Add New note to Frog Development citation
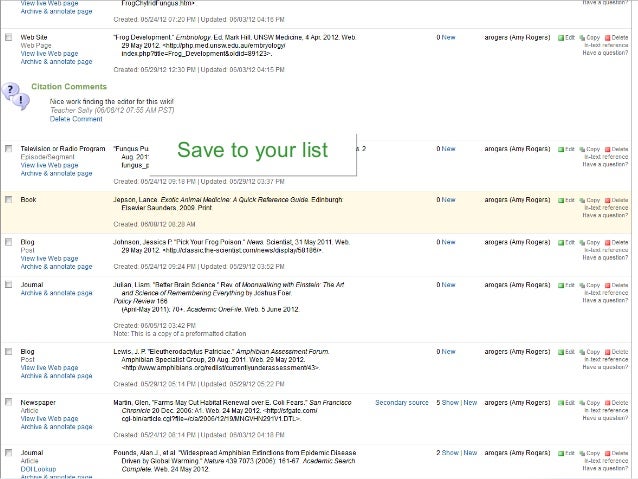This screenshot has height=479, width=638. [x=448, y=37]
